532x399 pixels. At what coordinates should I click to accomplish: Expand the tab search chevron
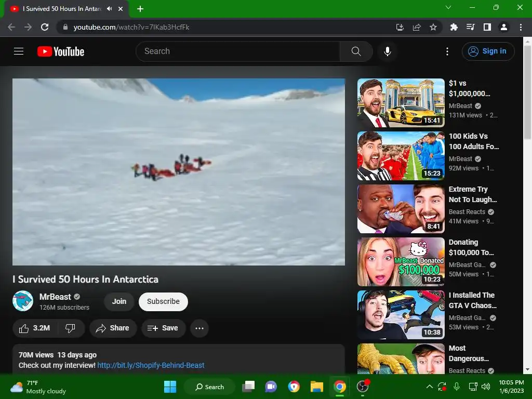(448, 7)
